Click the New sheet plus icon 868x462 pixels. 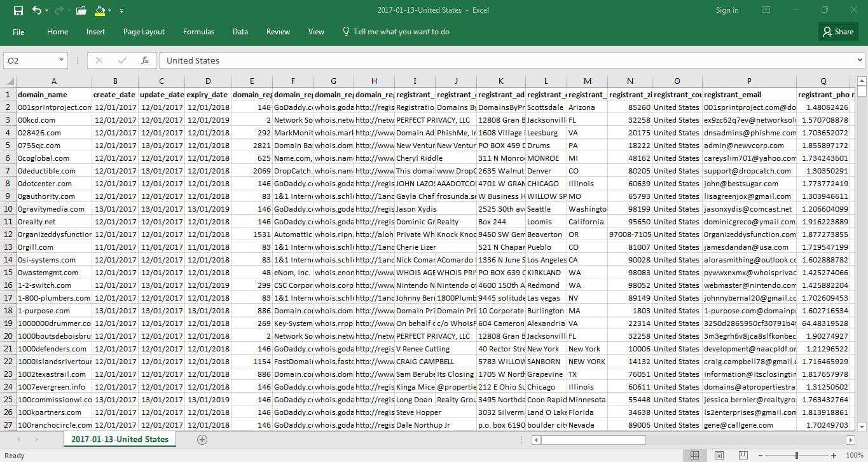(202, 439)
